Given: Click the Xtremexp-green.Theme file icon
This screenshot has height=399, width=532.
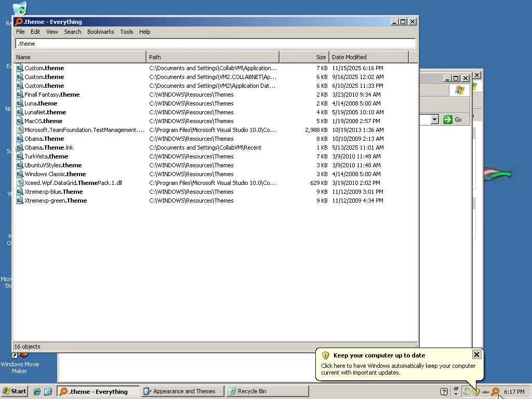Looking at the screenshot, I should tap(20, 200).
